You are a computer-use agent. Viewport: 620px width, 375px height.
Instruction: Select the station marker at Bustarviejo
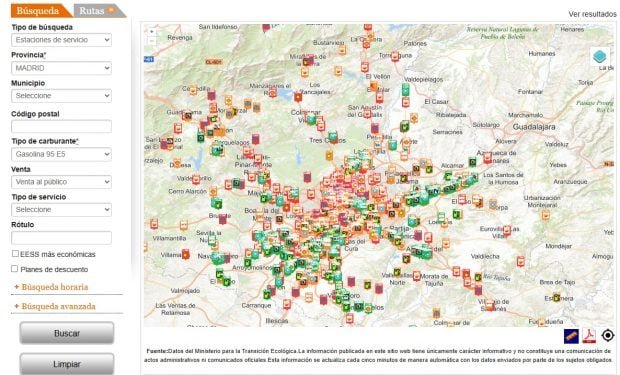342,50
